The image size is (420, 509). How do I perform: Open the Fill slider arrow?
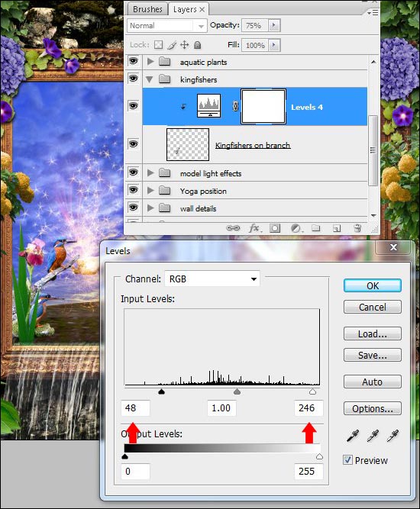pyautogui.click(x=274, y=45)
